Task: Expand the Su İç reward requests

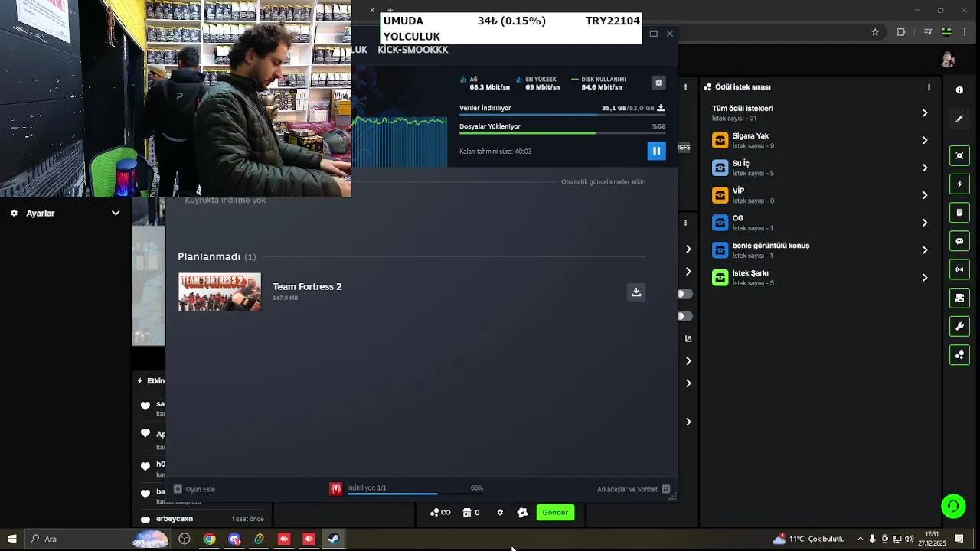Action: (x=925, y=168)
